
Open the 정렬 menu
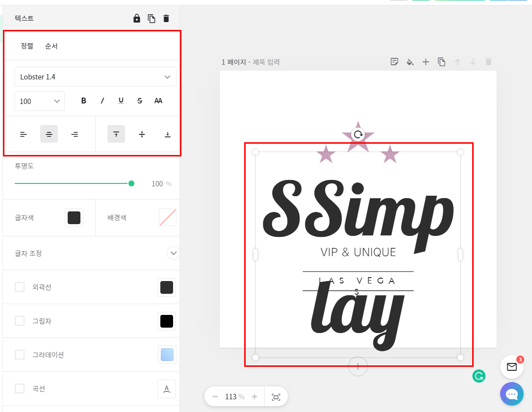pos(27,46)
